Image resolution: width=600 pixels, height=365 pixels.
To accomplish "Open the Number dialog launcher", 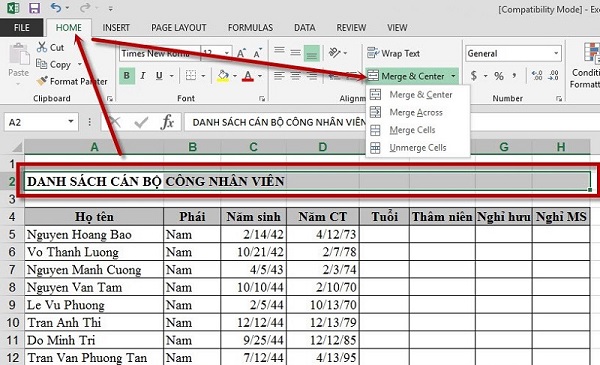I will 559,99.
